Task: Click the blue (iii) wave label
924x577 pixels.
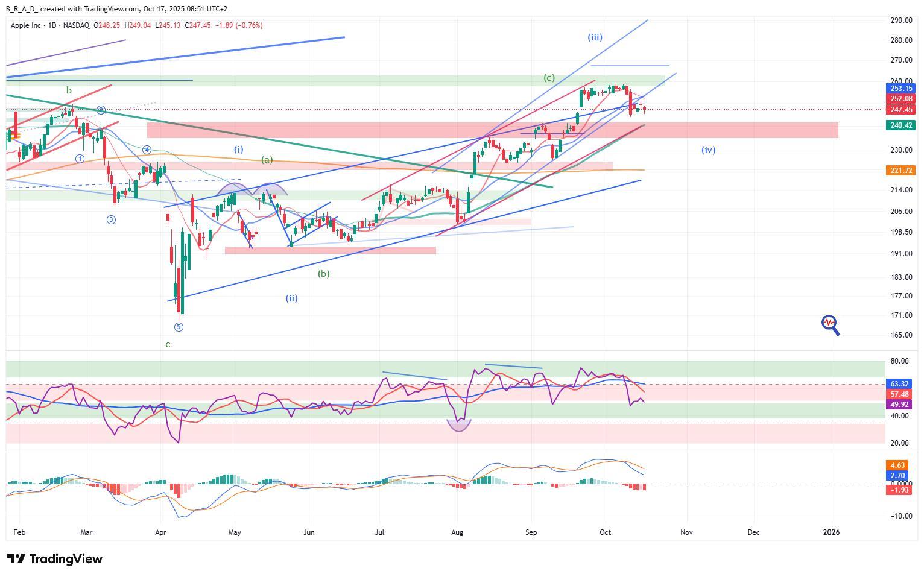Action: (595, 37)
